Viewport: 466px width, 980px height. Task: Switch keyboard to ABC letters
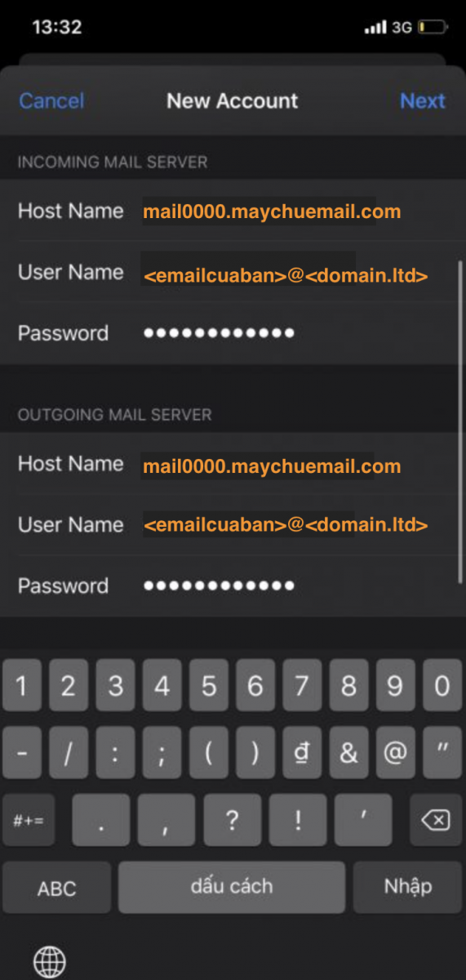coord(56,888)
